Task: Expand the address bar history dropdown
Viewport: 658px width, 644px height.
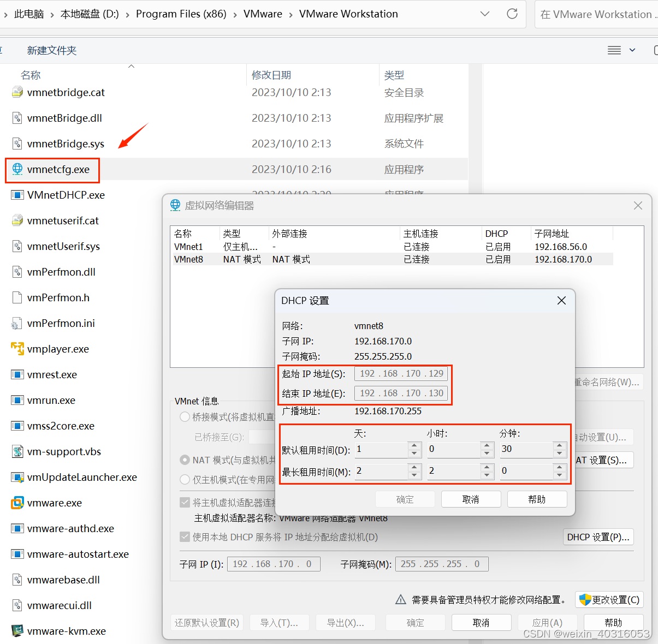Action: click(484, 14)
